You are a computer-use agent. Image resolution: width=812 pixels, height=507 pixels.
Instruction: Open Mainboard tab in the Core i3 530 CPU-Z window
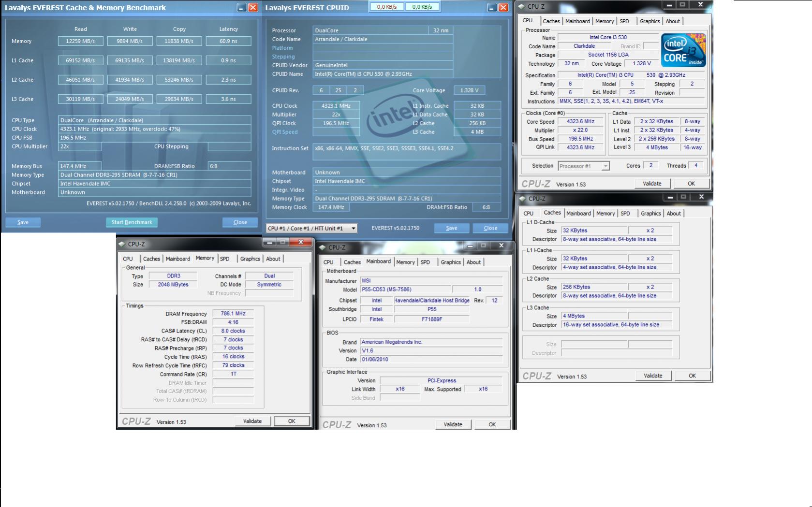click(x=577, y=21)
